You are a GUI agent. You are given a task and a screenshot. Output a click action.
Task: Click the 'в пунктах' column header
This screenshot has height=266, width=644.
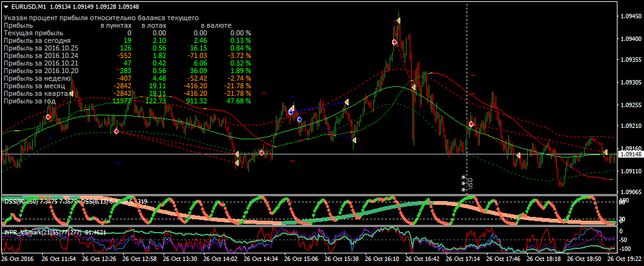click(116, 26)
